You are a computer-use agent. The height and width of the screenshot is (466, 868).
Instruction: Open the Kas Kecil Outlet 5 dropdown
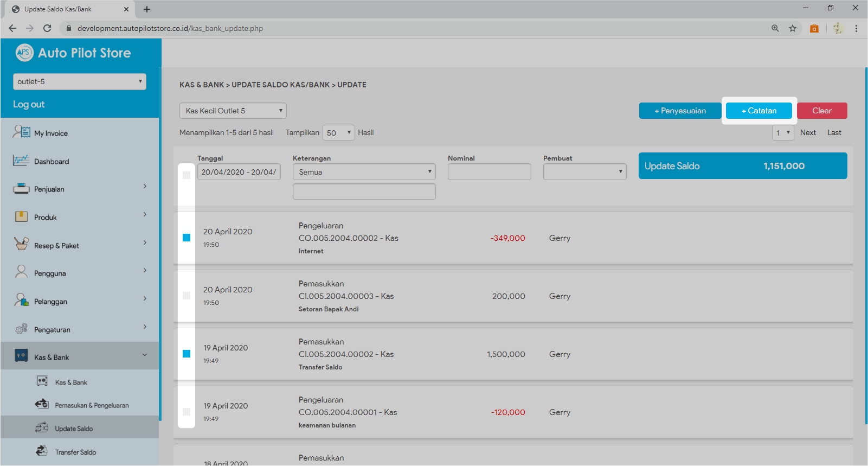click(233, 111)
